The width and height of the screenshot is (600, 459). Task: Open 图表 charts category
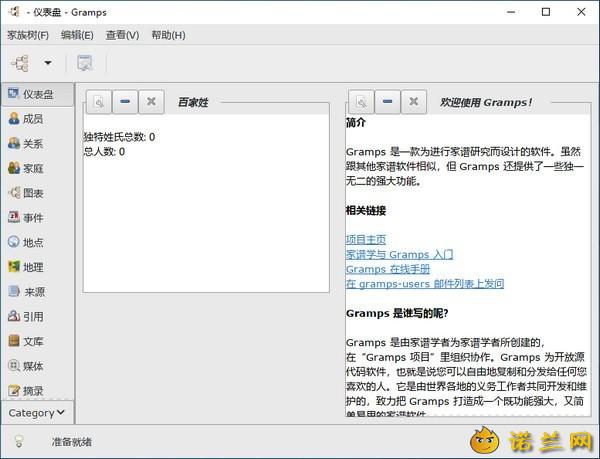tap(38, 193)
